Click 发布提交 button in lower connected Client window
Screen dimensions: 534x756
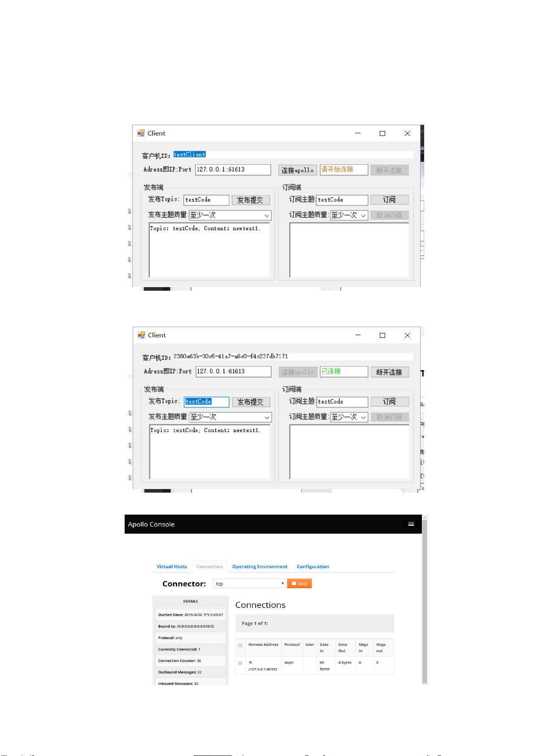click(251, 402)
